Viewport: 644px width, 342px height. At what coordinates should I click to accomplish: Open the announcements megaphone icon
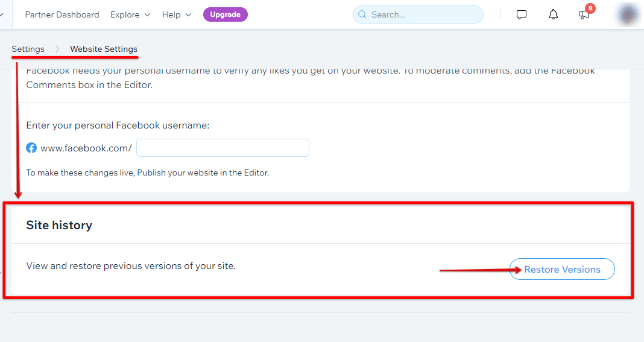coord(584,15)
